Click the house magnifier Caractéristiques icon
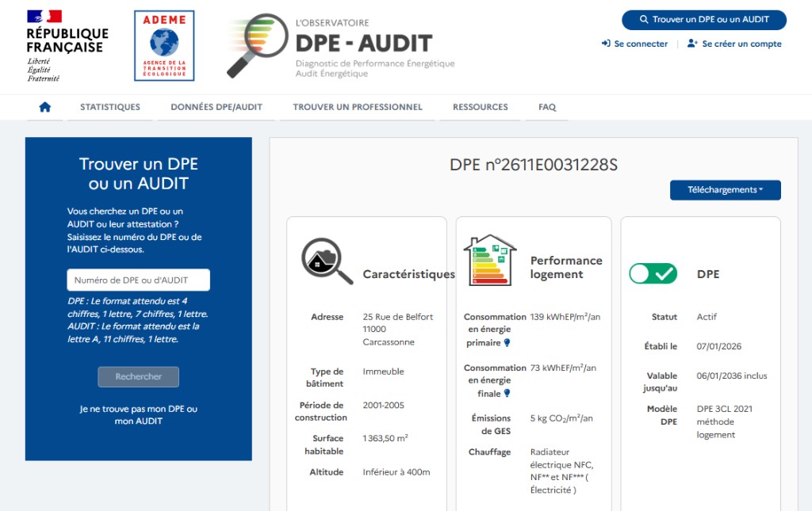This screenshot has height=511, width=812. (327, 261)
